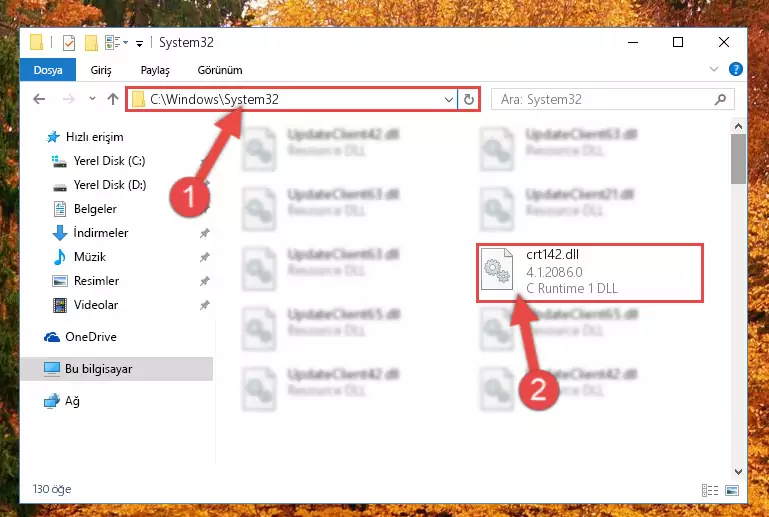The width and height of the screenshot is (769, 517).
Task: Click the vertical scrollbar thumb
Action: pyautogui.click(x=738, y=159)
